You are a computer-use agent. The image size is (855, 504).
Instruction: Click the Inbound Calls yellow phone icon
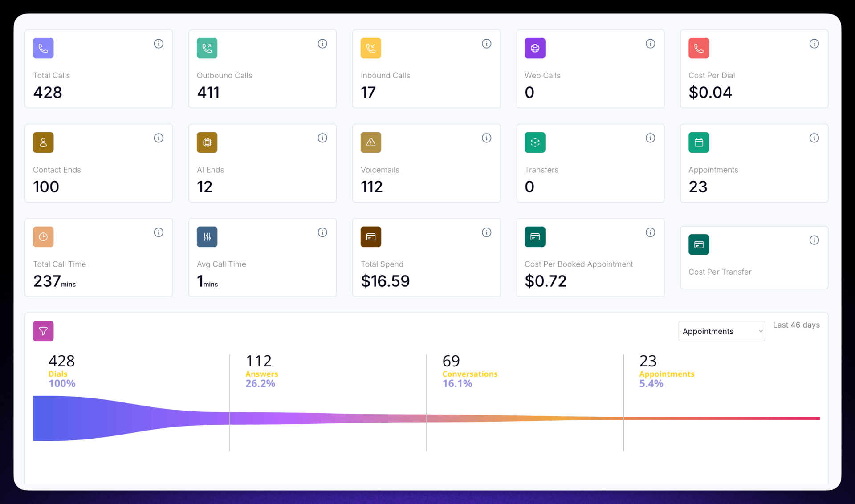(x=371, y=48)
